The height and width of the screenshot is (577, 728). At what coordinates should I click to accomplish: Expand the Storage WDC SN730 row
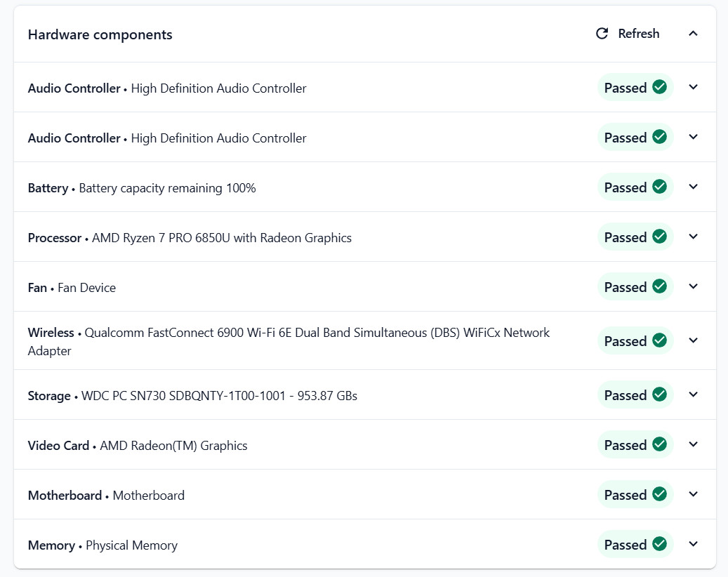pyautogui.click(x=693, y=394)
